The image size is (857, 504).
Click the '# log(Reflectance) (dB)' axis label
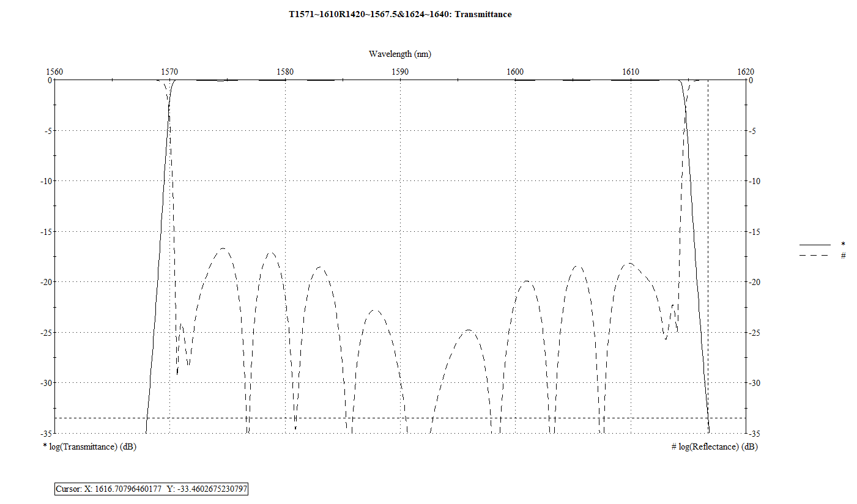pyautogui.click(x=714, y=447)
